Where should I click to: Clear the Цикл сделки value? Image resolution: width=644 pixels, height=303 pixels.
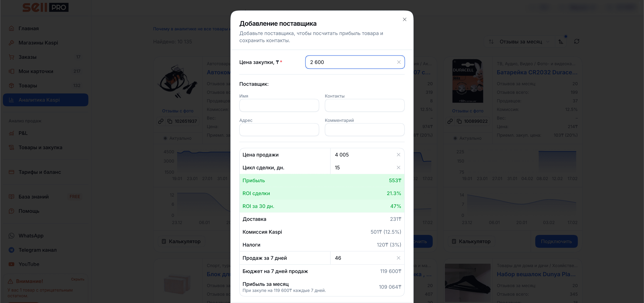tap(399, 168)
